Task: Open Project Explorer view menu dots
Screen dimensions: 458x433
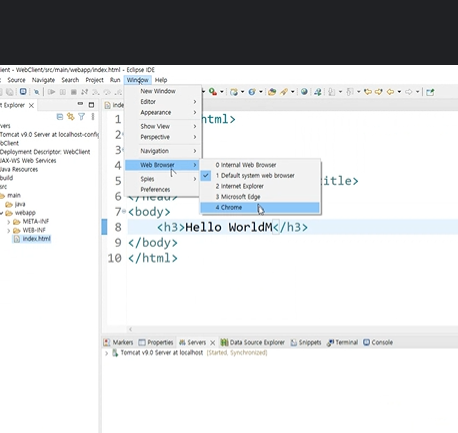Action: (93, 117)
